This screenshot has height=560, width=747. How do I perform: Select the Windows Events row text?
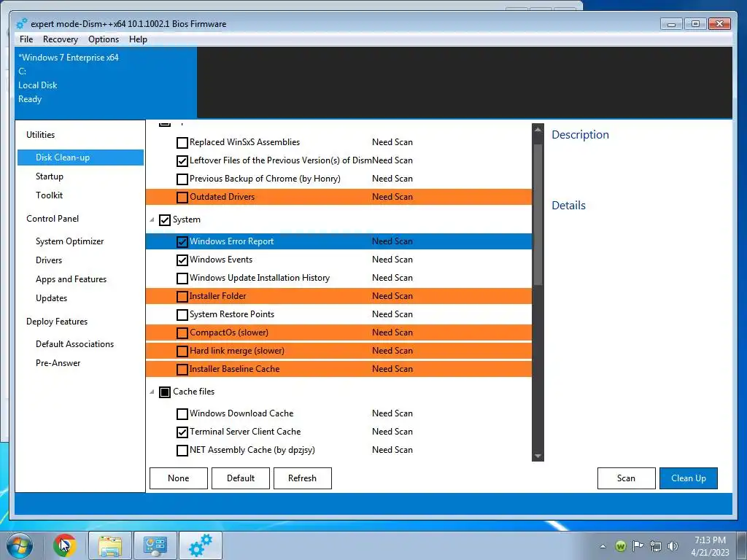pos(221,260)
